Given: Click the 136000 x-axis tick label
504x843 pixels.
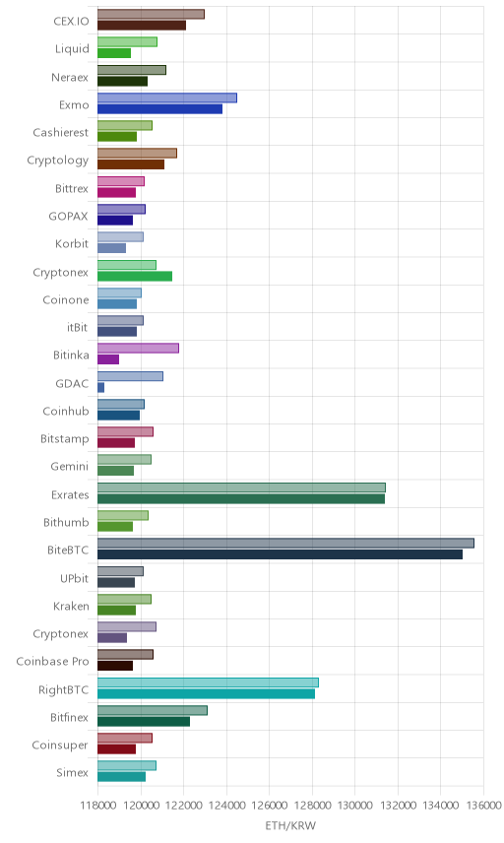Looking at the screenshot, I should 483,805.
